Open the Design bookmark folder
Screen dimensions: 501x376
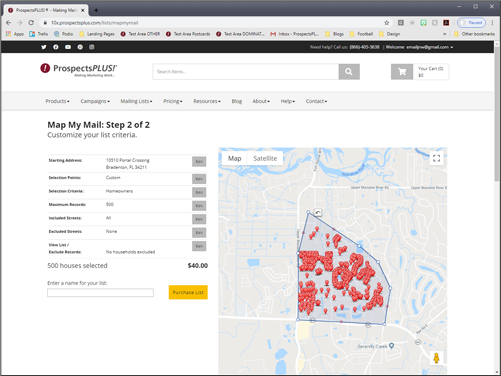pos(389,34)
